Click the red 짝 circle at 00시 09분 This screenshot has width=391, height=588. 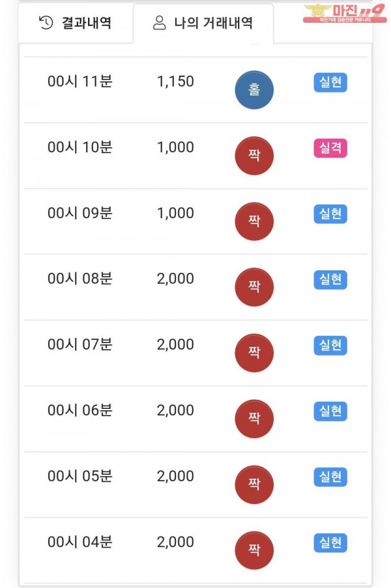254,221
